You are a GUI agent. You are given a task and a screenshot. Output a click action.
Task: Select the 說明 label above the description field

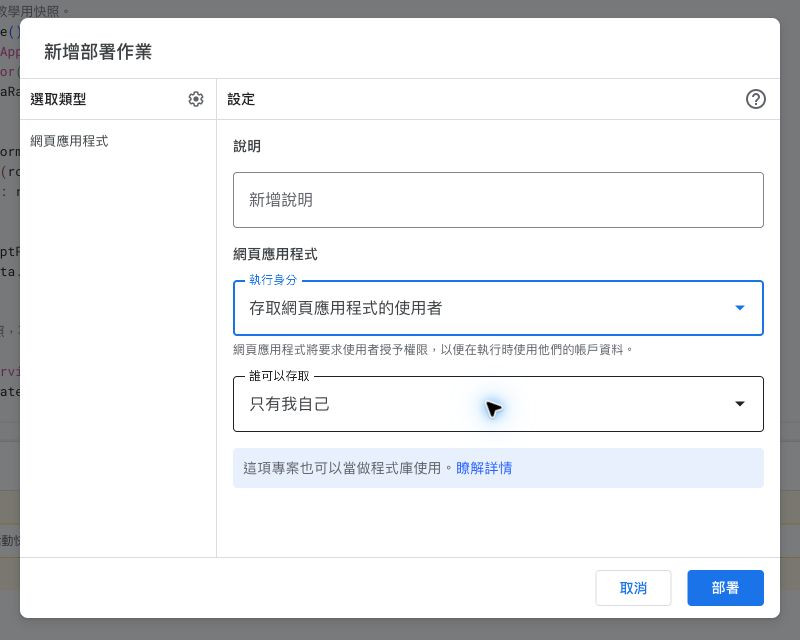coord(247,146)
